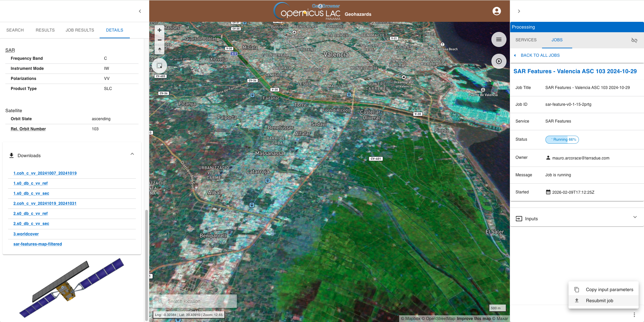Switch to the SERVICES tab
This screenshot has width=644, height=322.
pyautogui.click(x=526, y=40)
